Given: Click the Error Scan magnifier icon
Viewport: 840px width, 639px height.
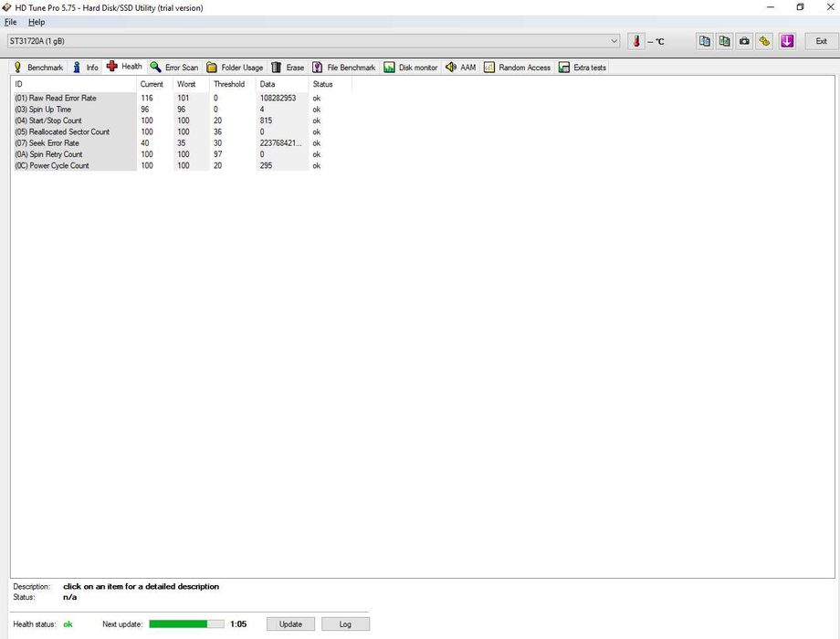Looking at the screenshot, I should click(155, 67).
